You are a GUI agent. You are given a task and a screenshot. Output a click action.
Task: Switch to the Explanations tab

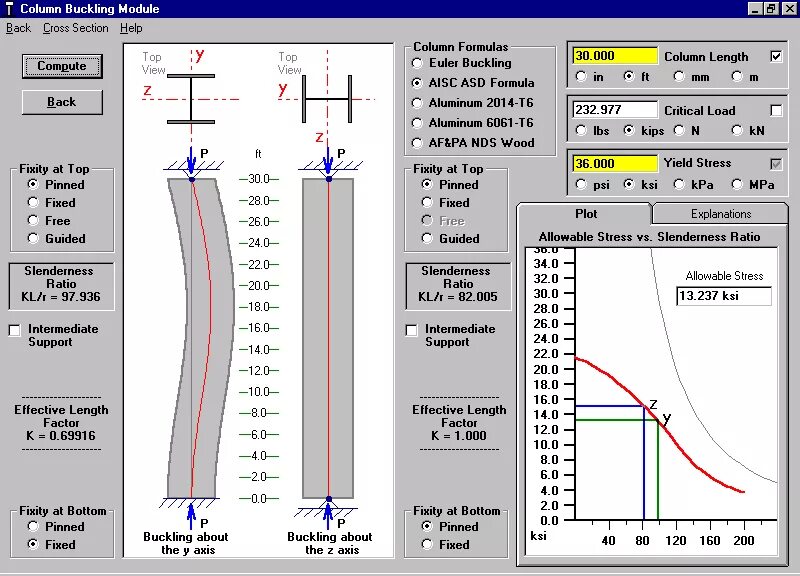tap(720, 213)
